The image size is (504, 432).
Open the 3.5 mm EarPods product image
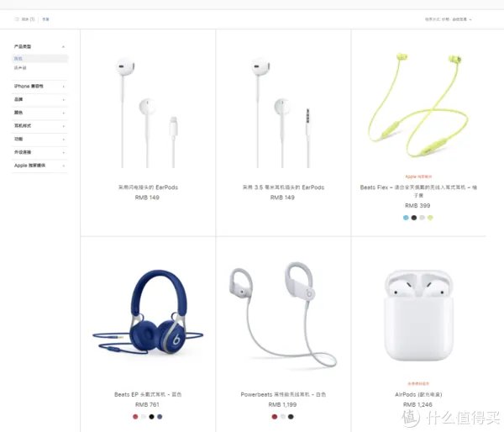[282, 113]
